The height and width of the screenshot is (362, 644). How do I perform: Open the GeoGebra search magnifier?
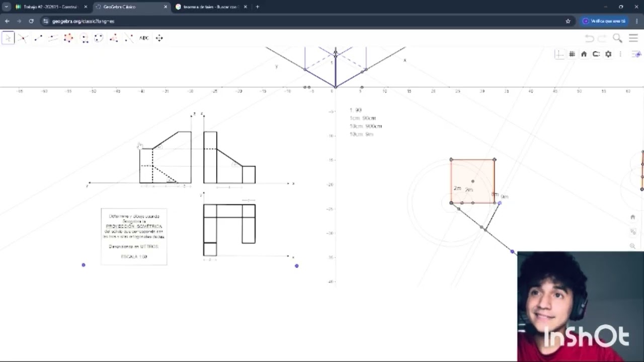coord(617,38)
